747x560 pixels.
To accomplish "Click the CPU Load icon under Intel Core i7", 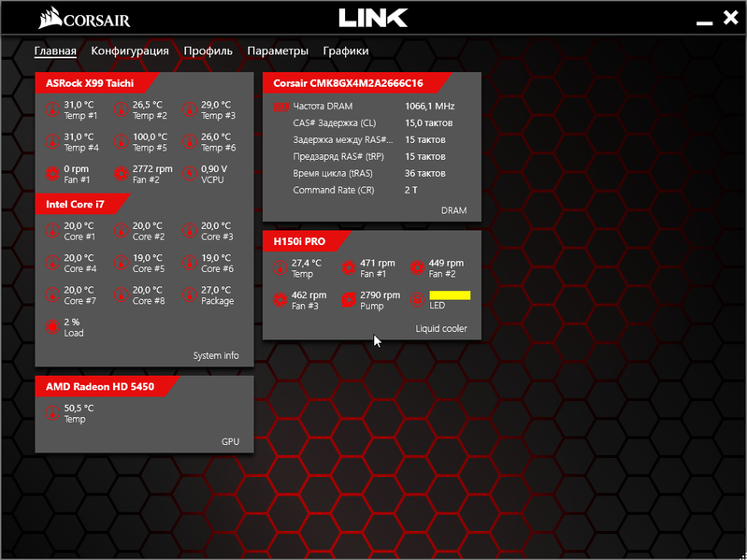I will 52,326.
